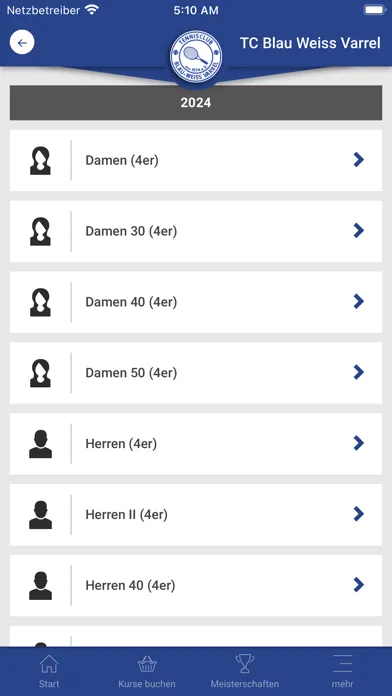The image size is (392, 696).
Task: Switch to the Kurse buchen tab label
Action: point(147,684)
